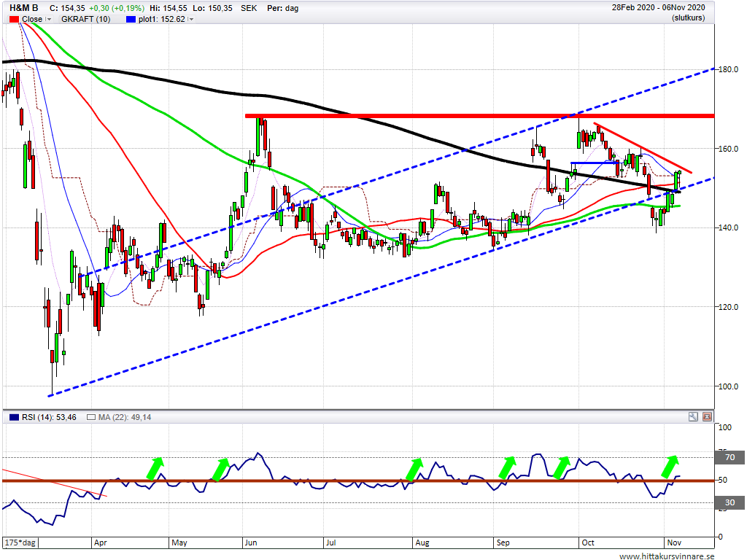Click the 180.0 price axis label
This screenshot has width=747, height=560.
(x=729, y=69)
